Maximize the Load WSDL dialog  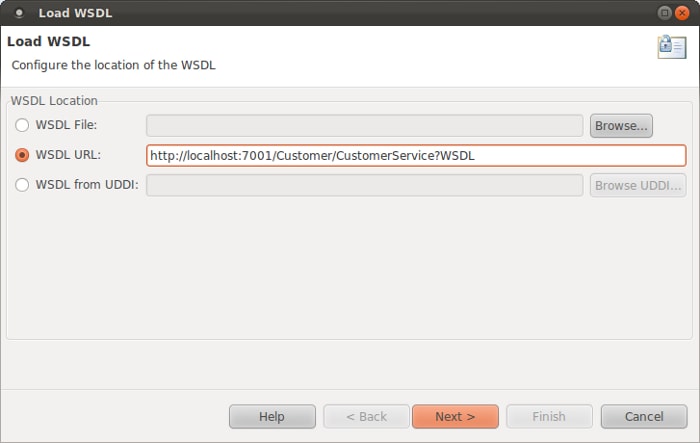[665, 13]
